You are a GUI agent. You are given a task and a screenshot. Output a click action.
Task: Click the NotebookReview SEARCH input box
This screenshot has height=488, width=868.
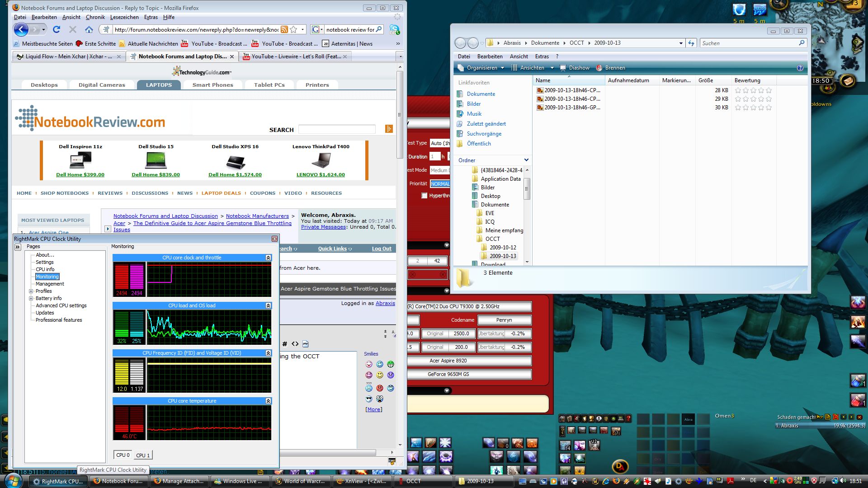(x=337, y=130)
